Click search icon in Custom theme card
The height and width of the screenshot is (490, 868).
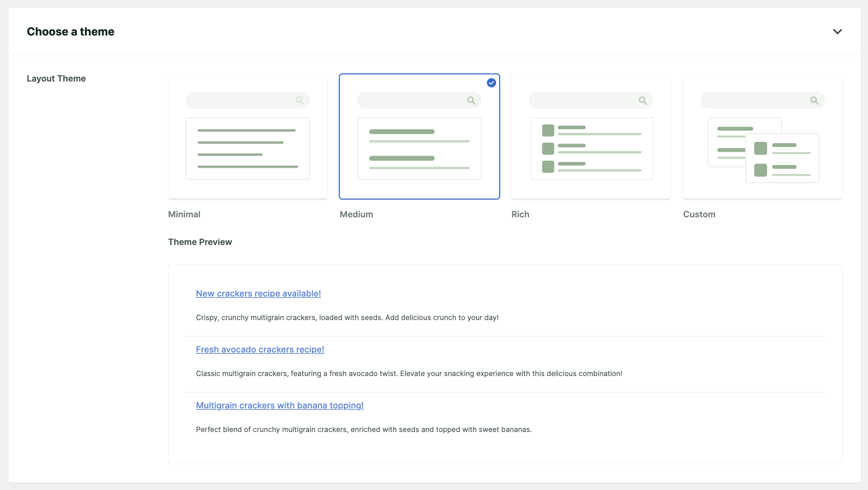(x=814, y=100)
